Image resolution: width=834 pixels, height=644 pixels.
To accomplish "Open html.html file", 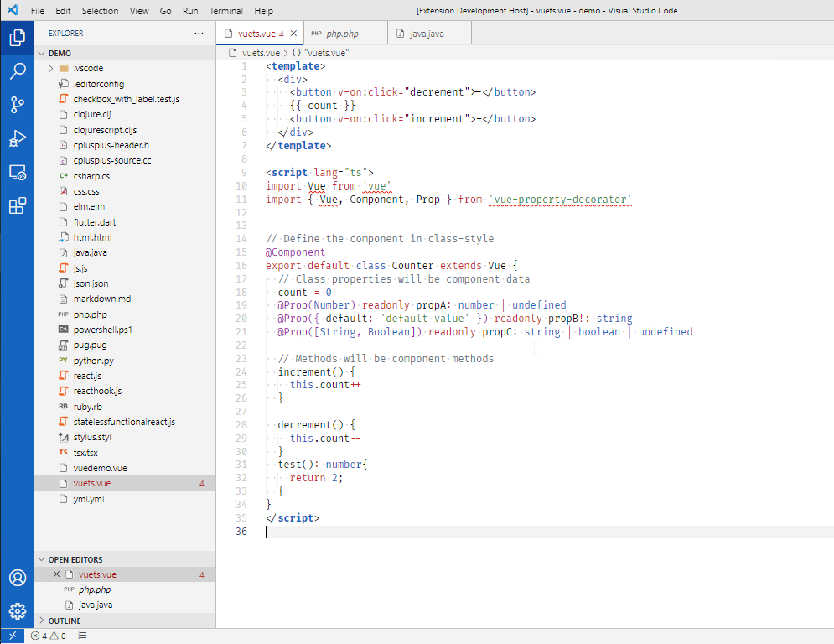I will (125, 237).
